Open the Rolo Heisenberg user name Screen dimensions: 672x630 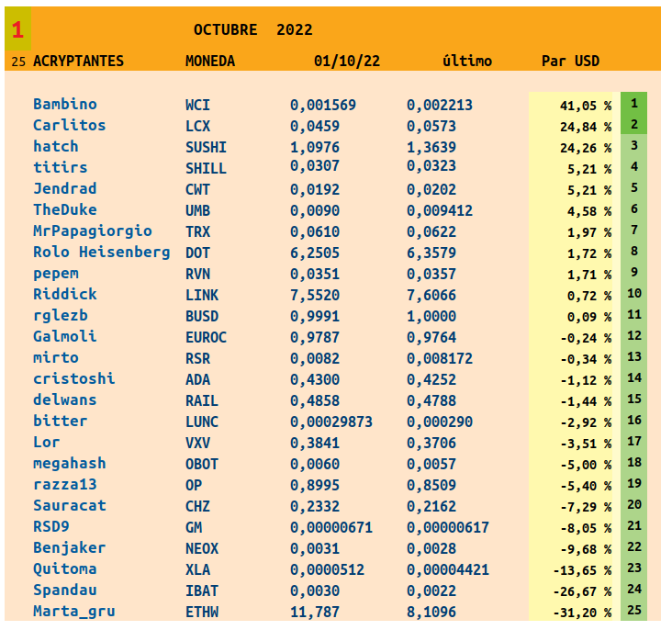click(x=101, y=252)
